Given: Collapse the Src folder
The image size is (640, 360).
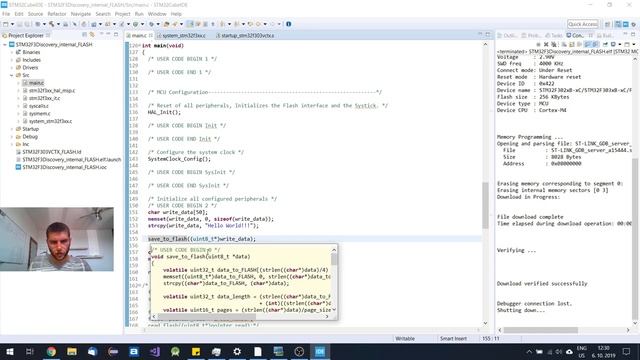Looking at the screenshot, I should [12, 76].
